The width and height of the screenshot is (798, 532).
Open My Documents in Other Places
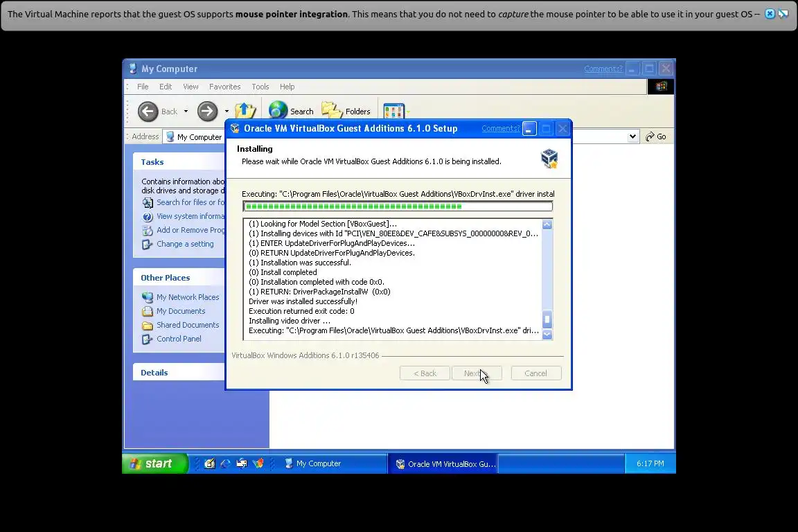pos(181,311)
